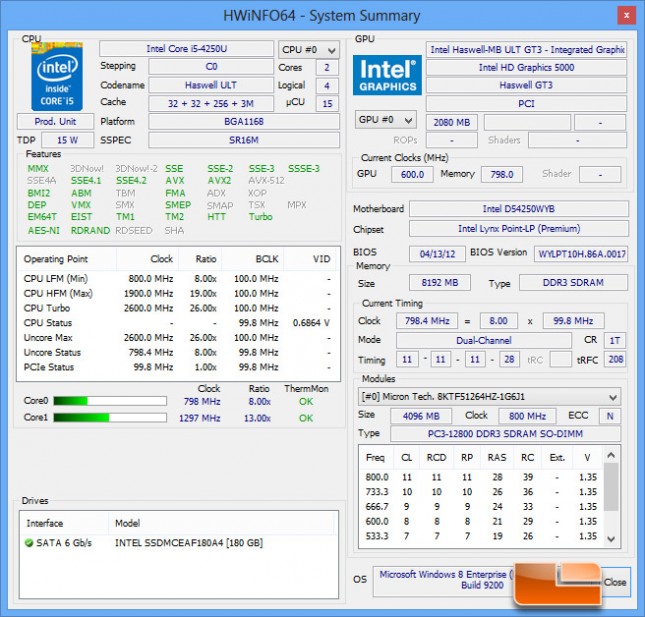Click the GPU memory value 2080 MB
Screen dimensions: 645x617
coord(452,122)
